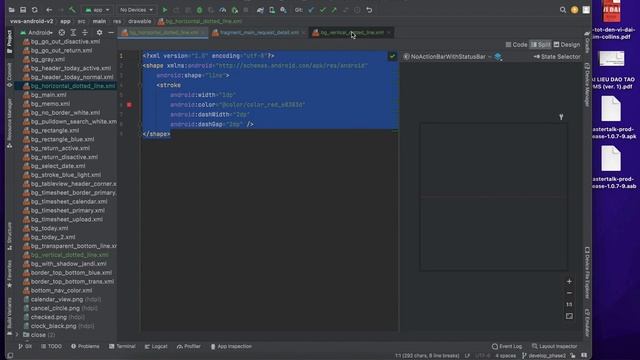Hide the Project panel with minus icon
Image resolution: width=640 pixels, height=360 pixels.
[x=111, y=32]
